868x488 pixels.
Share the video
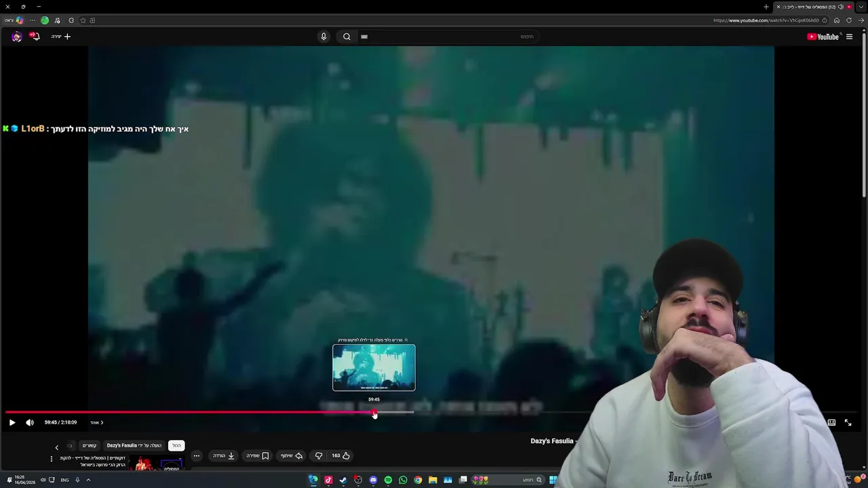pyautogui.click(x=292, y=455)
